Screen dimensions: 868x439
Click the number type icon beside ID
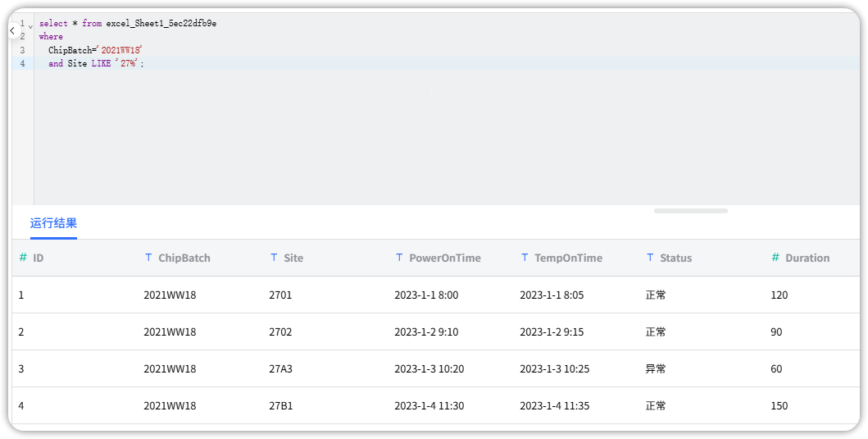pos(23,258)
